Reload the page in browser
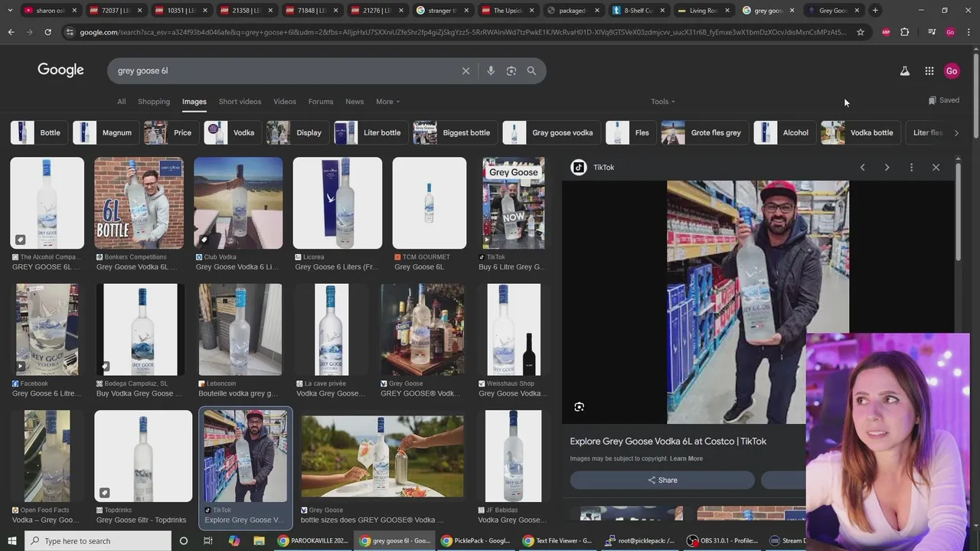Screen dimensions: 980x551 [47, 32]
